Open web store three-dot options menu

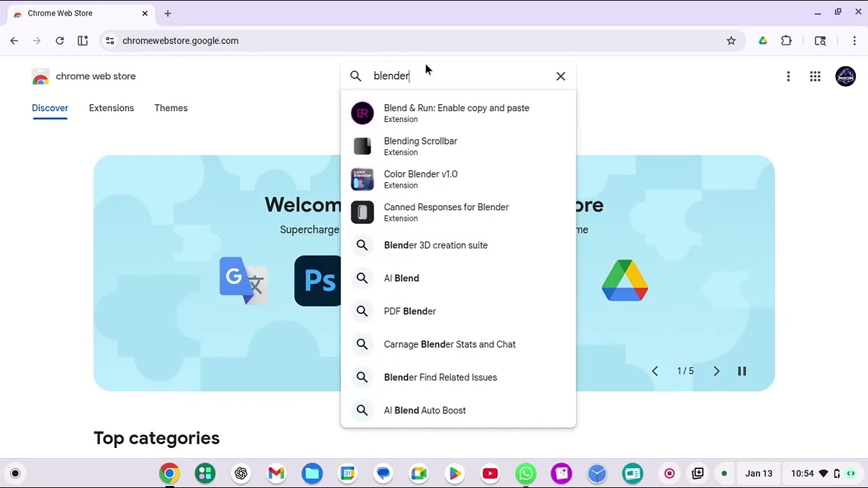[x=788, y=77]
